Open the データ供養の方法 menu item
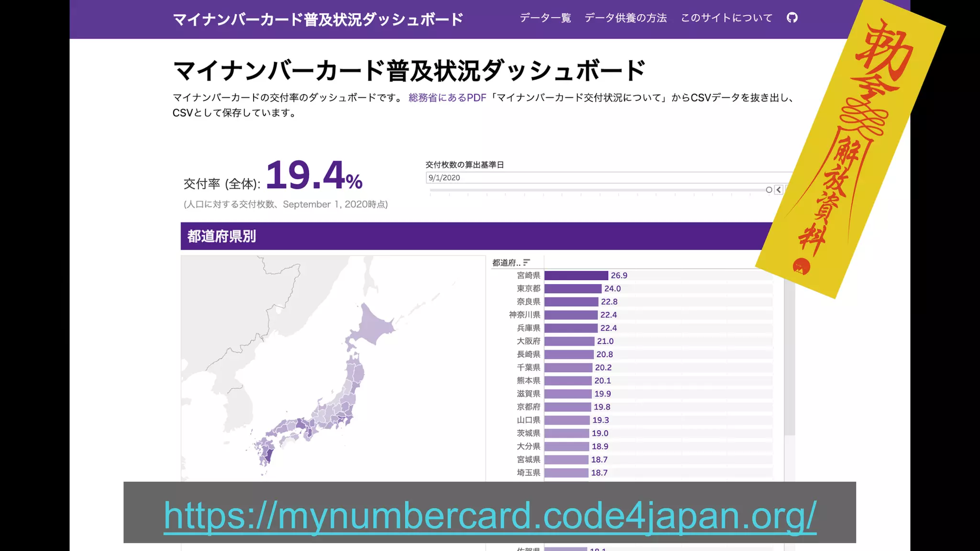Screen dimensions: 980x551 (x=625, y=18)
